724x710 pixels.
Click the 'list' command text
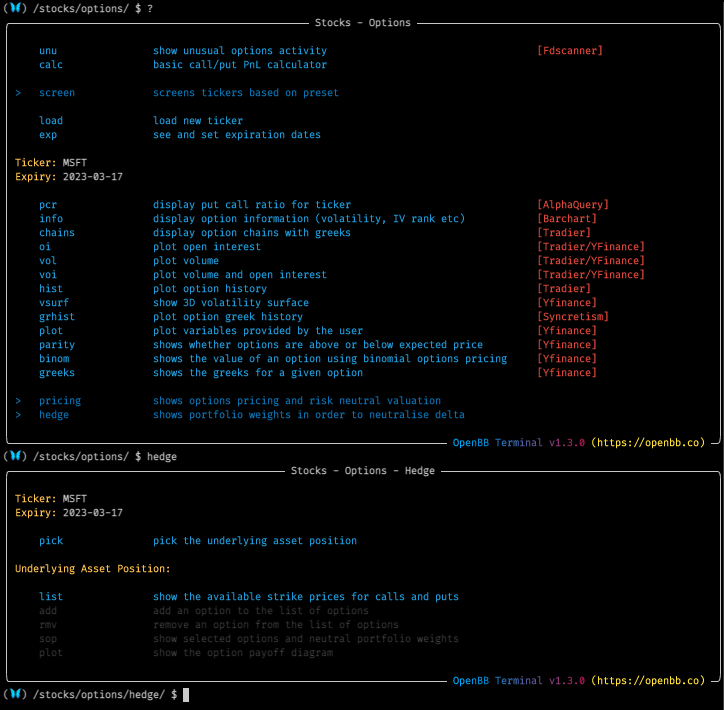51,596
